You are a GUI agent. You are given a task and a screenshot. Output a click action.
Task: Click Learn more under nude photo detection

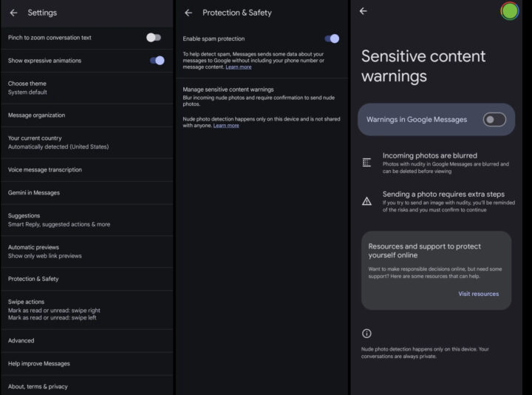[x=226, y=126]
